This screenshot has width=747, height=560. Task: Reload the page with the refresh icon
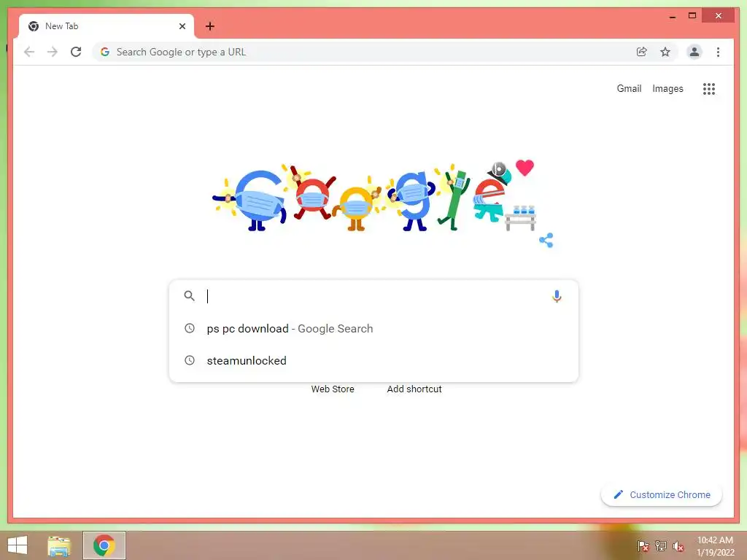click(x=76, y=52)
